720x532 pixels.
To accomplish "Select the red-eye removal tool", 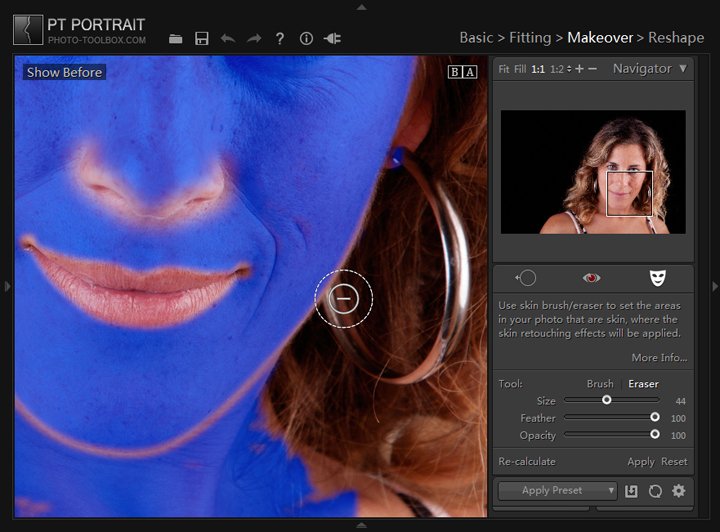I will 591,278.
